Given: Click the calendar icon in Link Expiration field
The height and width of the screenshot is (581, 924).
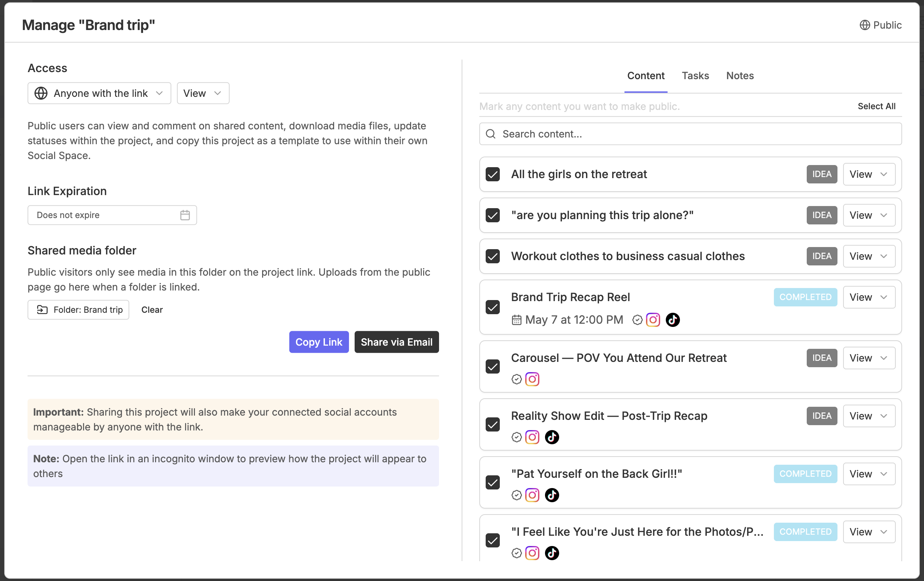Looking at the screenshot, I should coord(185,215).
